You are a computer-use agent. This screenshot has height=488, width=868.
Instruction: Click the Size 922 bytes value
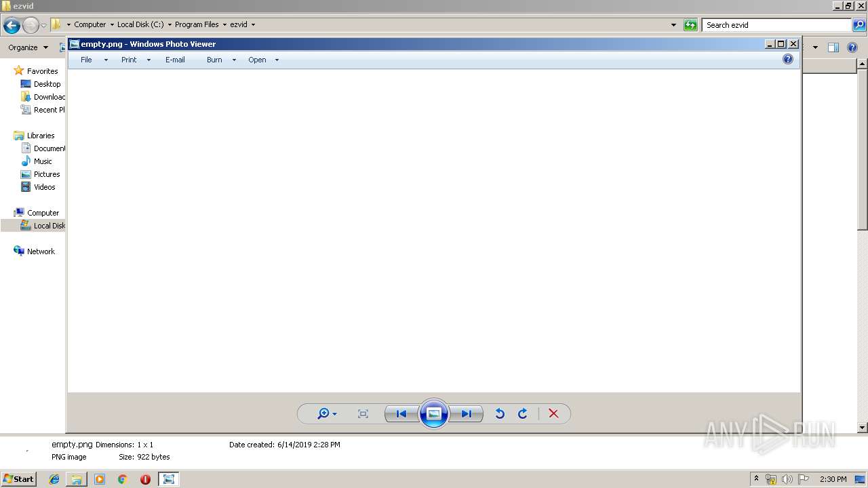153,457
